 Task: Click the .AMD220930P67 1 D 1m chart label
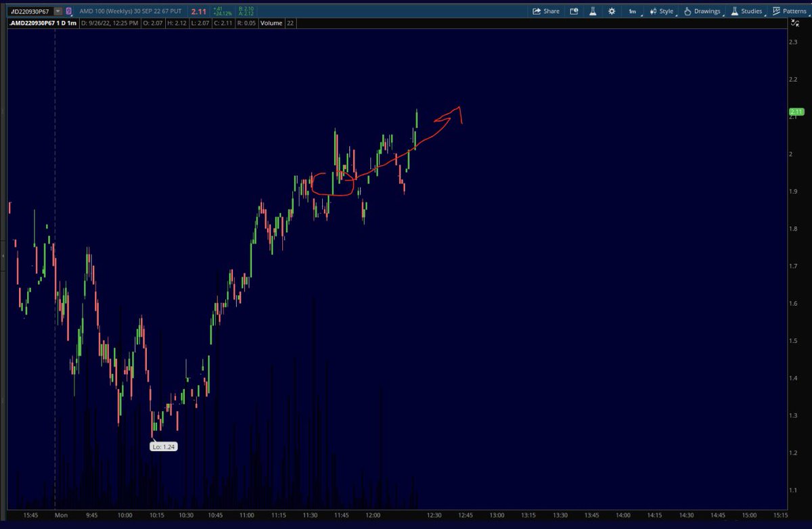click(43, 23)
